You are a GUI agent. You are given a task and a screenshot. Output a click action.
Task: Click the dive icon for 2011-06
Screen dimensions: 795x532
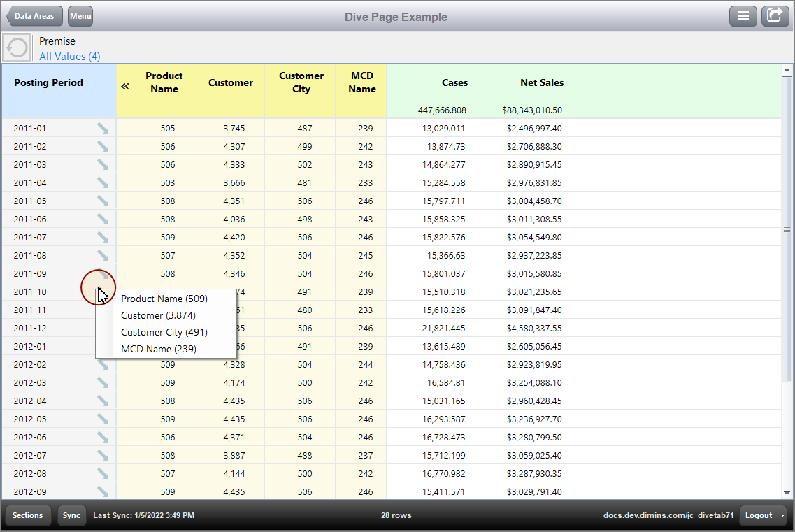click(x=103, y=220)
